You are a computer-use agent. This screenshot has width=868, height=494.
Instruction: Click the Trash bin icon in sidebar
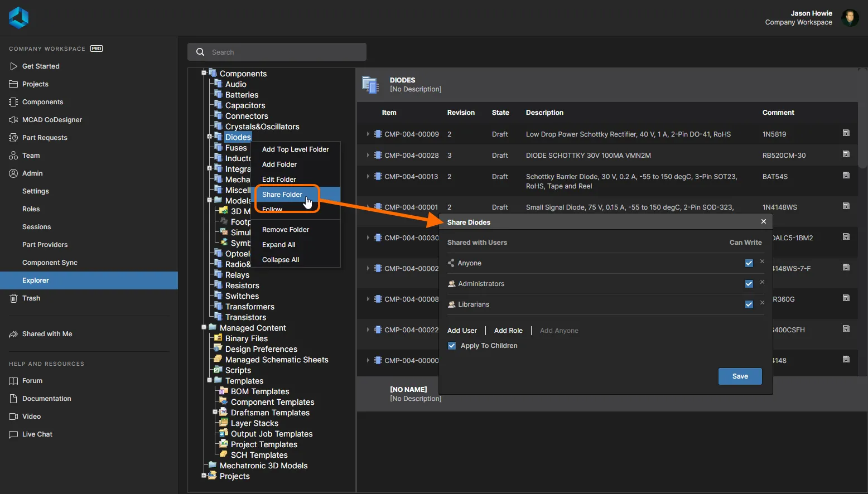[13, 298]
